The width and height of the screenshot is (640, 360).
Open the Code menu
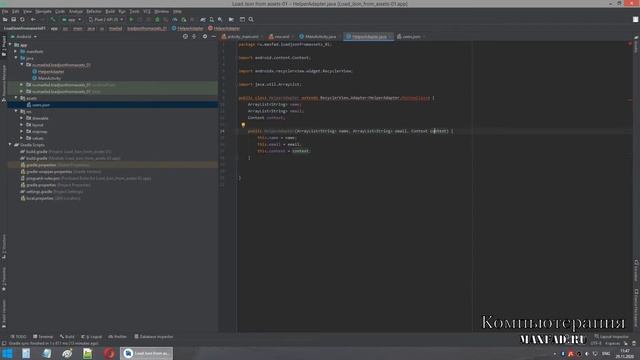pyautogui.click(x=60, y=11)
